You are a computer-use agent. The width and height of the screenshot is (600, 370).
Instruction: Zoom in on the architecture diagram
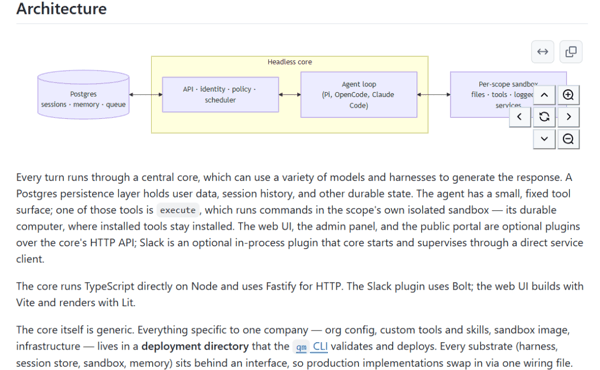tap(568, 95)
